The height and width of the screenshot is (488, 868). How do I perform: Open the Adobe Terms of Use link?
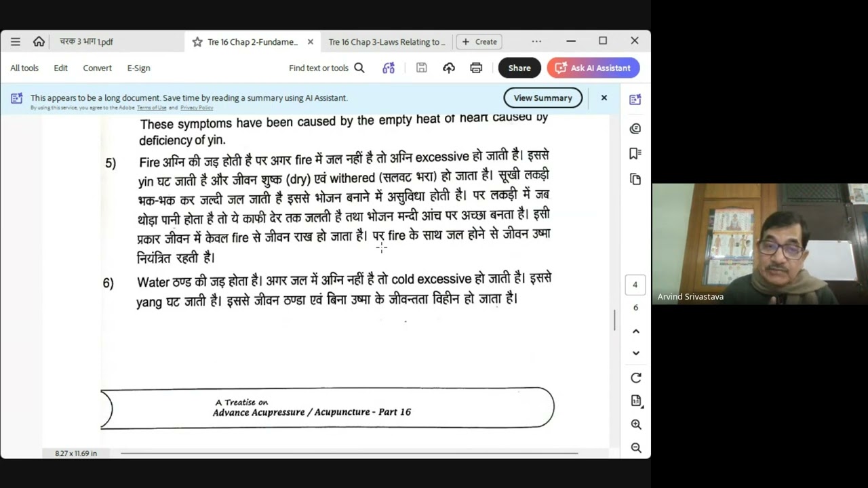[151, 108]
